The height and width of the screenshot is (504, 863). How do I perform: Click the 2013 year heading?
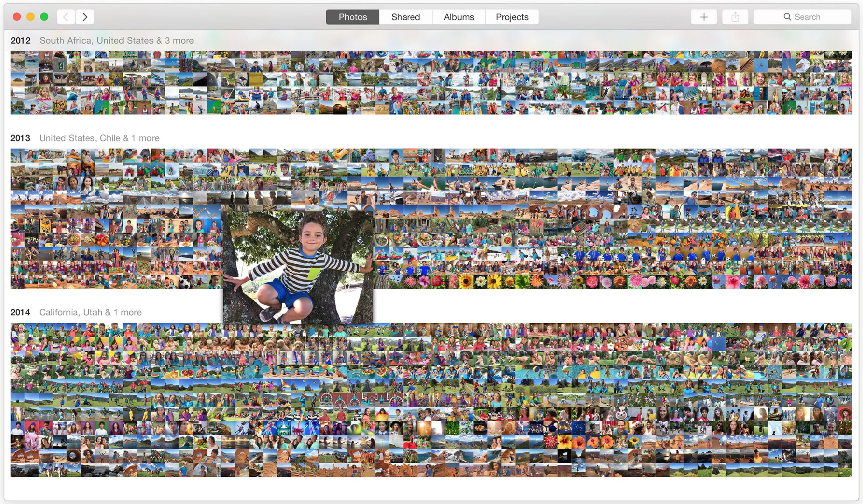pyautogui.click(x=20, y=138)
